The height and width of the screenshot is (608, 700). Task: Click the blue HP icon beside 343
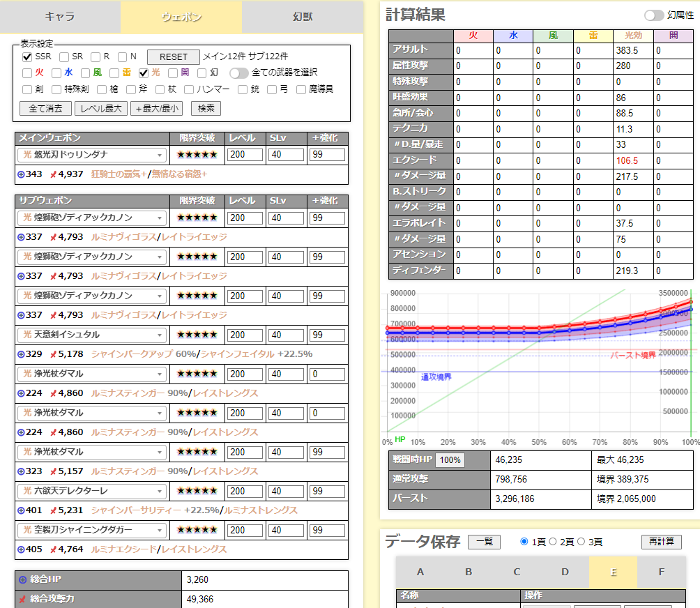21,174
